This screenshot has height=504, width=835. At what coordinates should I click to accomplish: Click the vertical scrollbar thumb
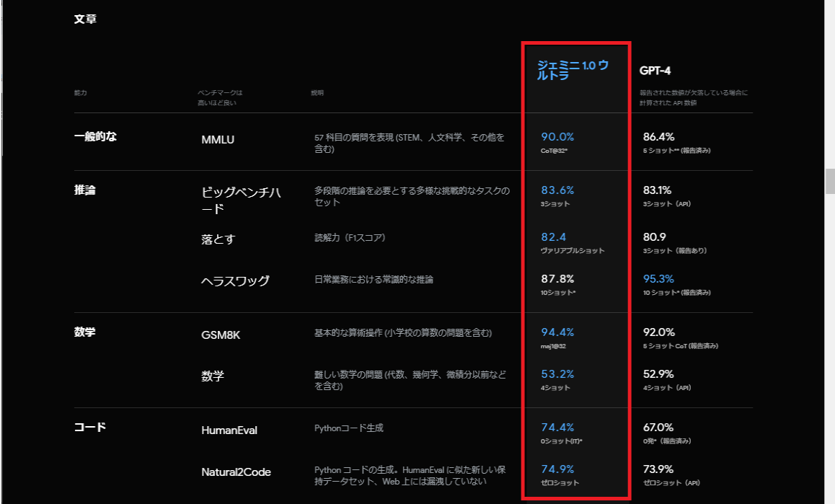pos(830,181)
